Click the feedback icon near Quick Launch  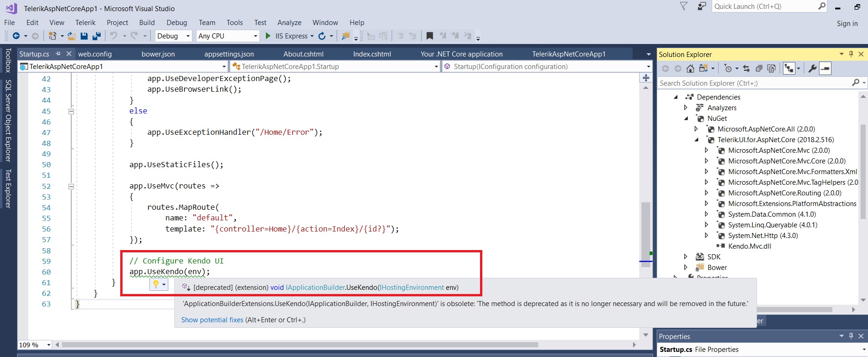click(702, 6)
